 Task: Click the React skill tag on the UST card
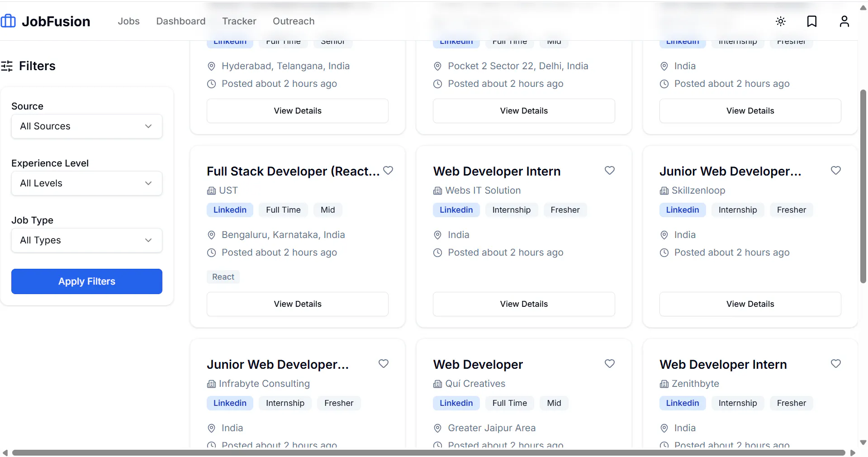pyautogui.click(x=223, y=277)
